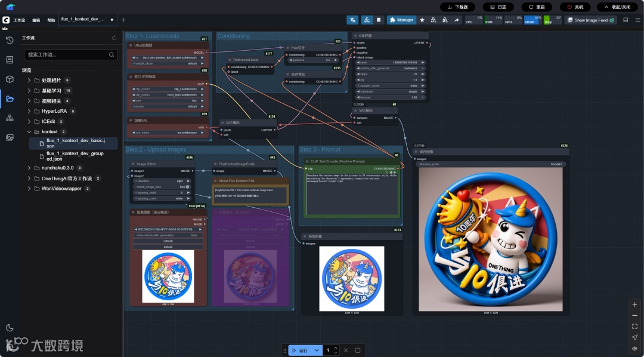Open the direction combo in Image Stitch
Viewport: 644px width, 357px height.
(162, 181)
